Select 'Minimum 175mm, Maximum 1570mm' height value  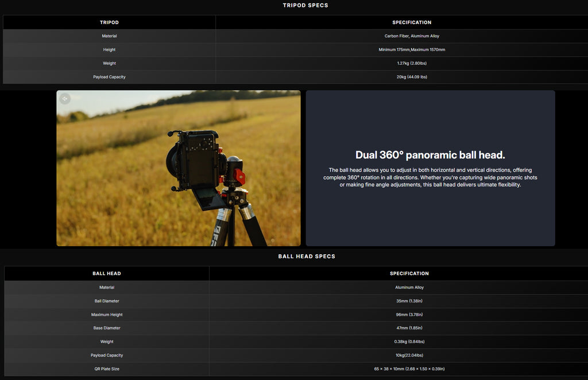tap(412, 50)
